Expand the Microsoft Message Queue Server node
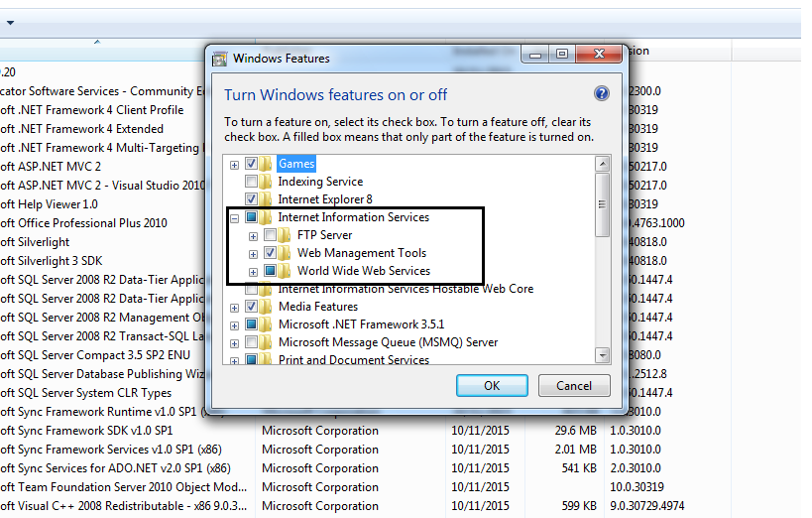The height and width of the screenshot is (518, 812). (235, 343)
